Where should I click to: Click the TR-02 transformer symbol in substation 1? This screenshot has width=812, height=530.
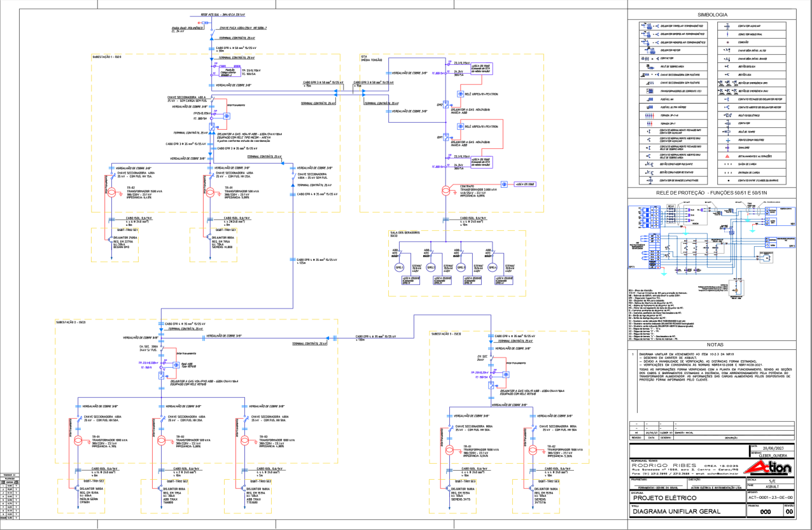tap(113, 193)
